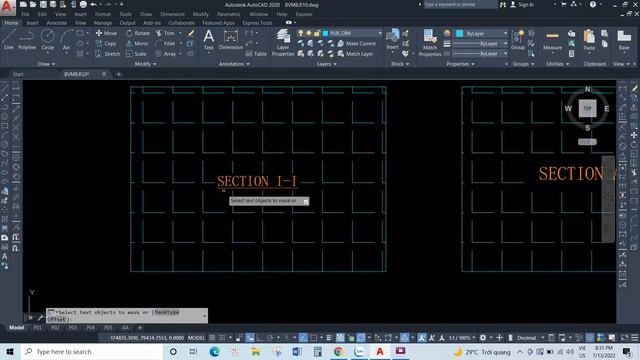Click Match Layer button
Screen dimensions: 640x360
[356, 54]
